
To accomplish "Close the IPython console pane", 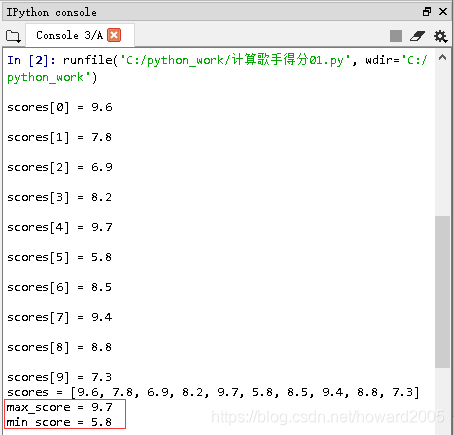I will (443, 12).
